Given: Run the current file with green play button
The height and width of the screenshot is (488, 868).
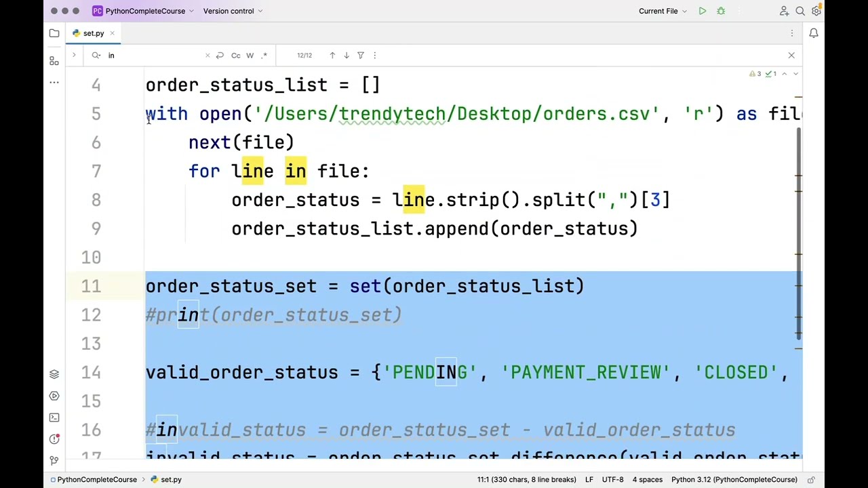Looking at the screenshot, I should (703, 11).
